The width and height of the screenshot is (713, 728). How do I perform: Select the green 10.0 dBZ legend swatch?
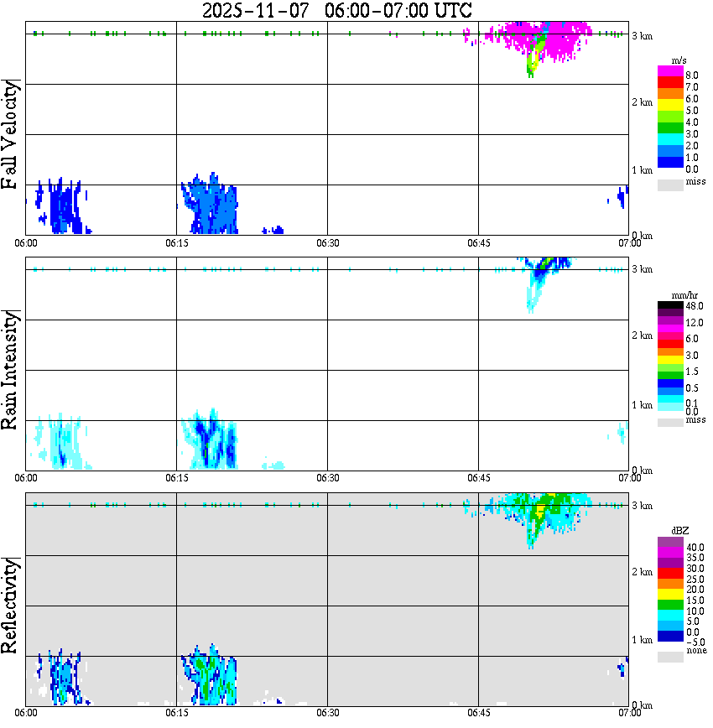[x=670, y=605]
